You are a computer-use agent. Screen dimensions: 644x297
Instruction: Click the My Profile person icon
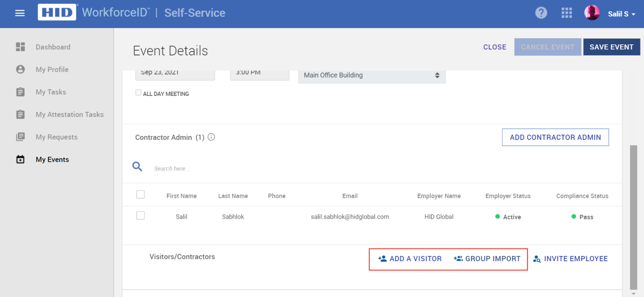tap(20, 69)
